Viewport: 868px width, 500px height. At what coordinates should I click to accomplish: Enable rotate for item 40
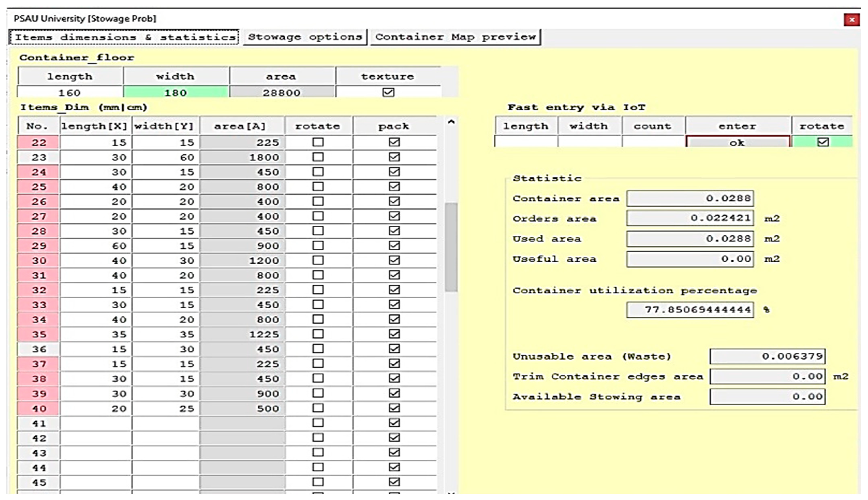click(x=318, y=408)
